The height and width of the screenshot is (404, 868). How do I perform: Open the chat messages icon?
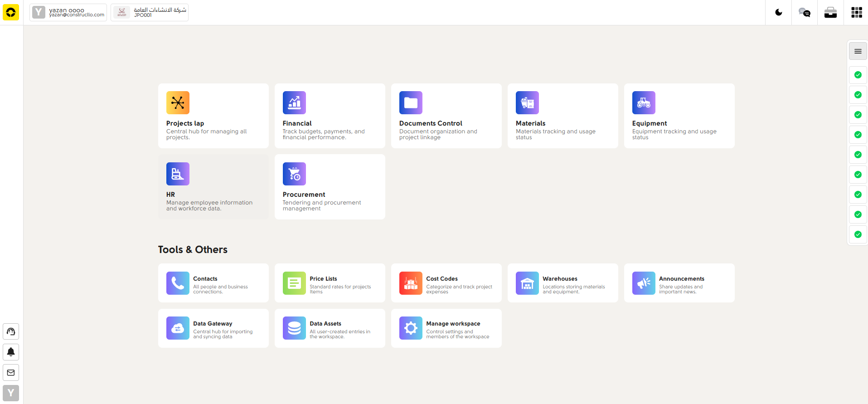click(x=805, y=12)
